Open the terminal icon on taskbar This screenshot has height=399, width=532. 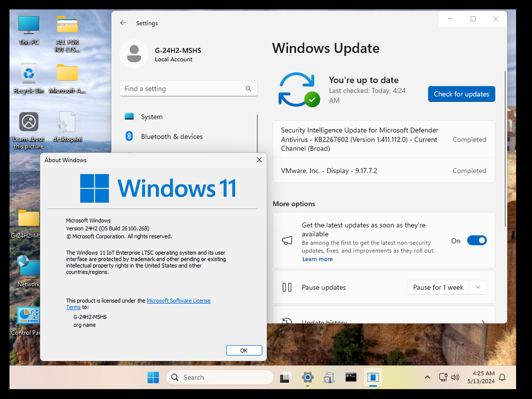click(x=351, y=377)
